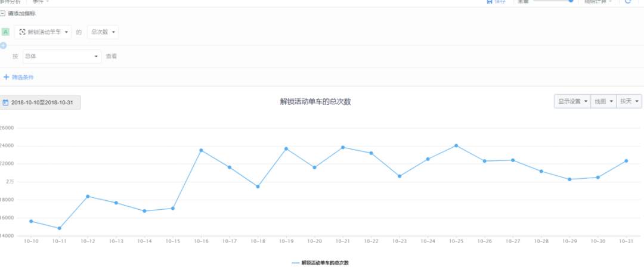644x270 pixels.
Task: Open the 显示设置 dropdown
Action: pyautogui.click(x=572, y=101)
